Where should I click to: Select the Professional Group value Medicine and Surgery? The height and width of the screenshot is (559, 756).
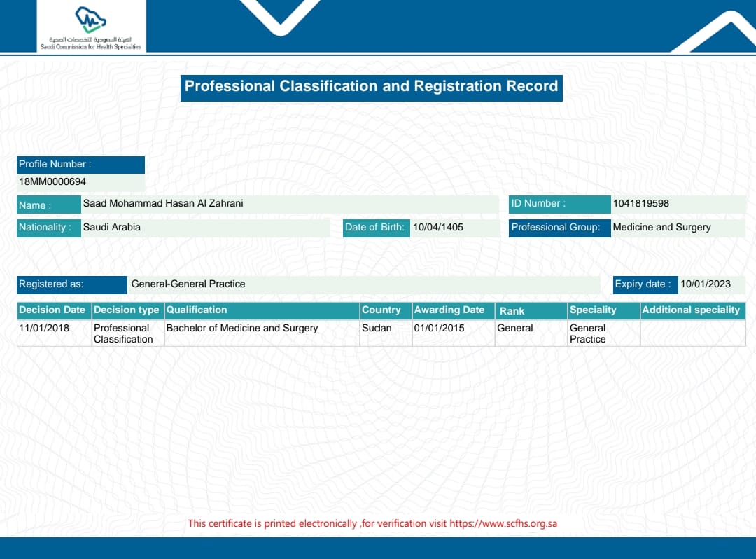[x=661, y=228]
